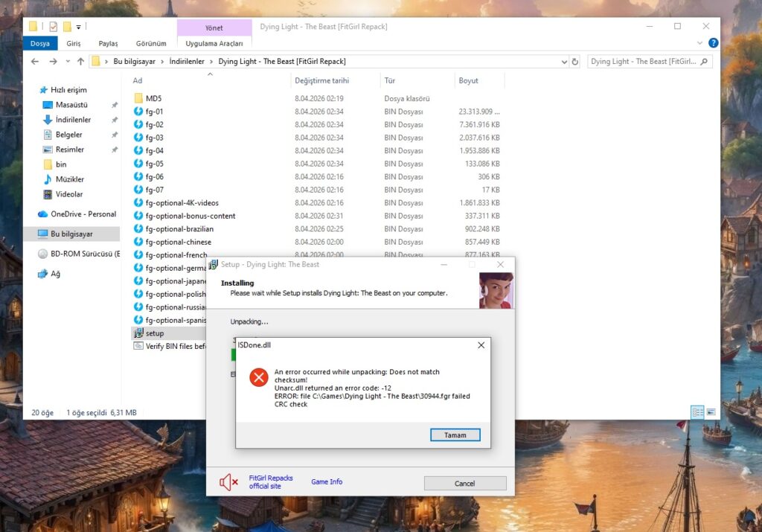Click the Setup window title icon
762x532 pixels.
213,265
